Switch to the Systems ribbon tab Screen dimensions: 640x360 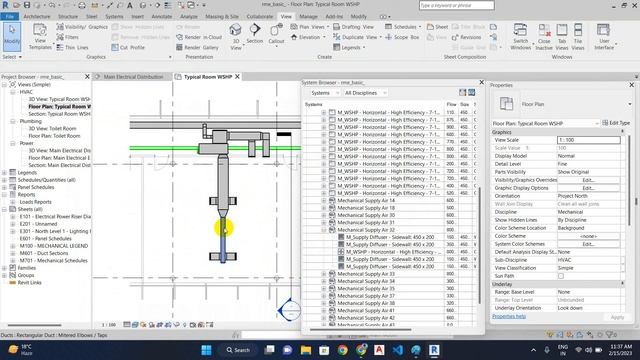(114, 17)
